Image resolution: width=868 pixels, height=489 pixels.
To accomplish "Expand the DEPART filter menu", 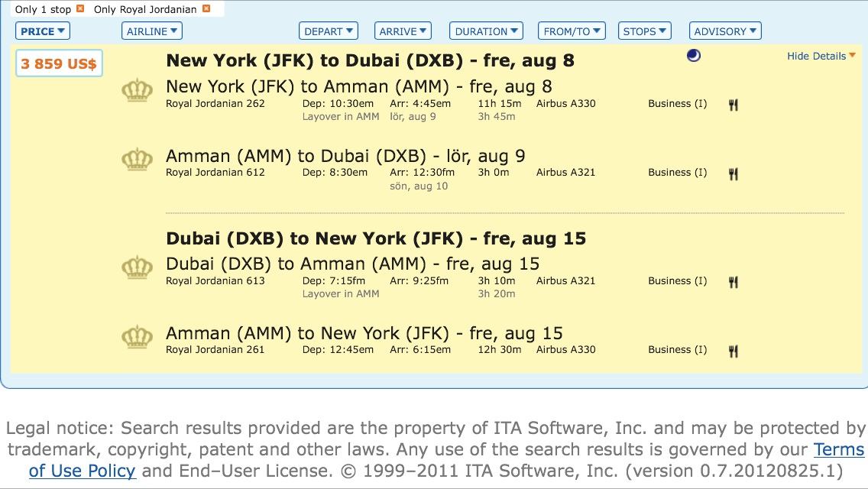I will [329, 31].
